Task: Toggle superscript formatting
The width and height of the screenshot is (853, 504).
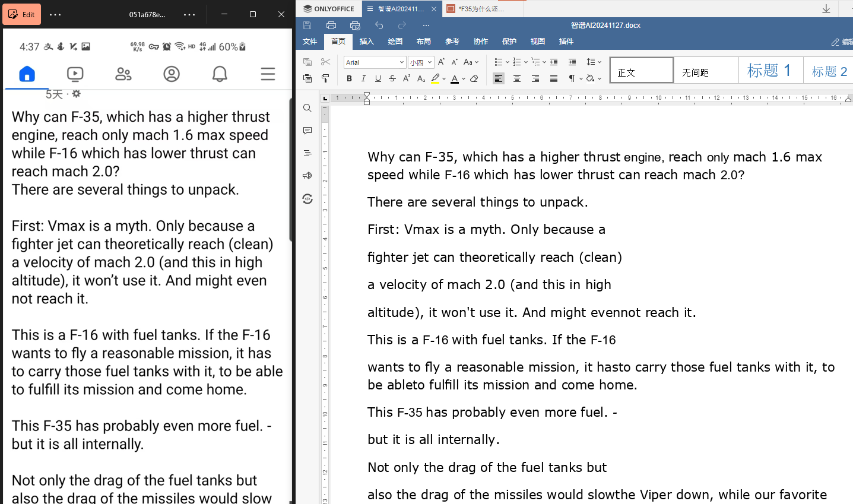Action: pyautogui.click(x=407, y=78)
